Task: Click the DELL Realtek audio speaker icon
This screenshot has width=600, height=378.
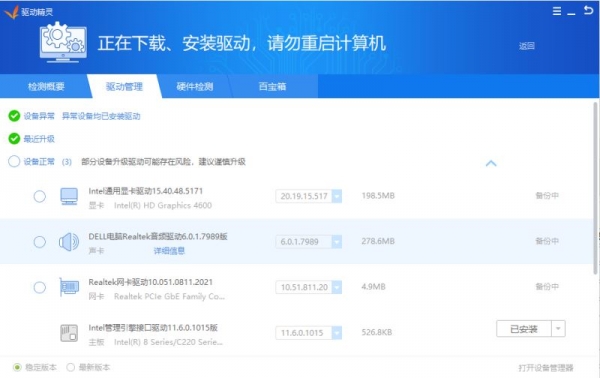Action: 69,242
